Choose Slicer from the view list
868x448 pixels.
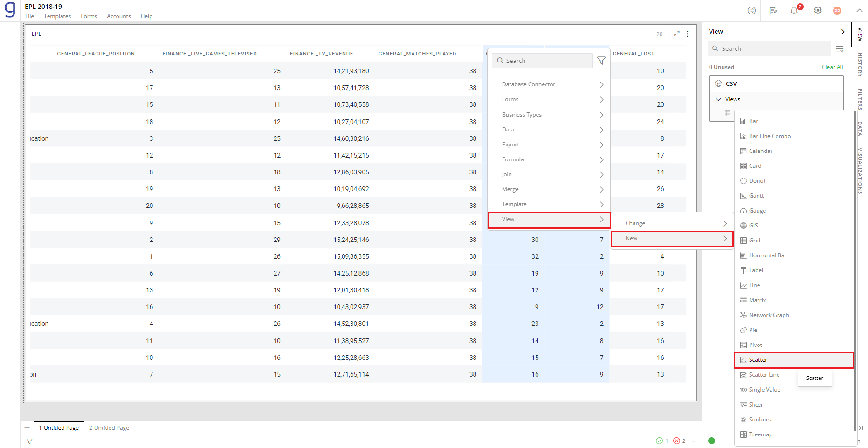[x=794, y=405]
